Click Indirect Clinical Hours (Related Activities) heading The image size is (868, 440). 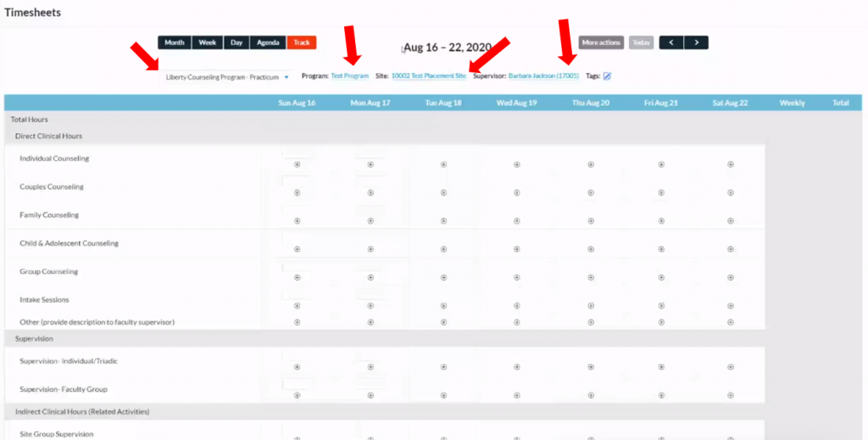pos(82,411)
